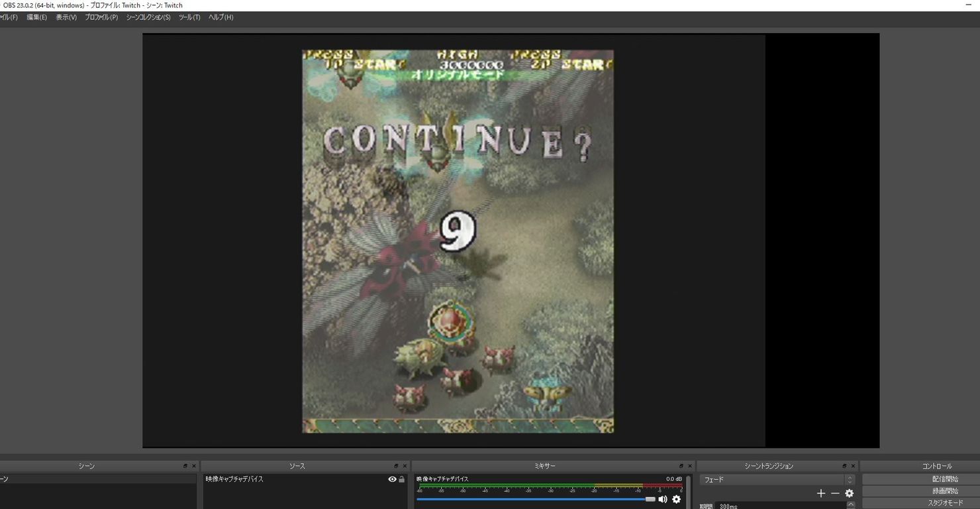Click the スタジオモード button
This screenshot has width=980, height=509.
921,503
